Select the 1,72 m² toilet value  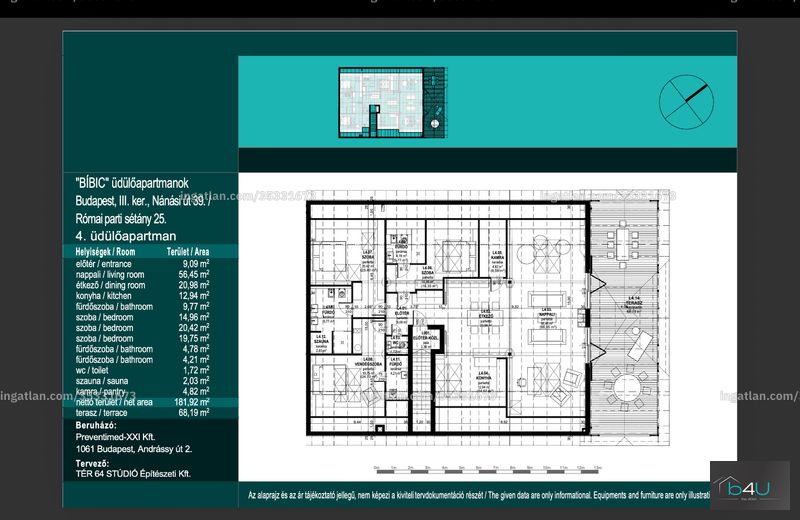coord(196,370)
